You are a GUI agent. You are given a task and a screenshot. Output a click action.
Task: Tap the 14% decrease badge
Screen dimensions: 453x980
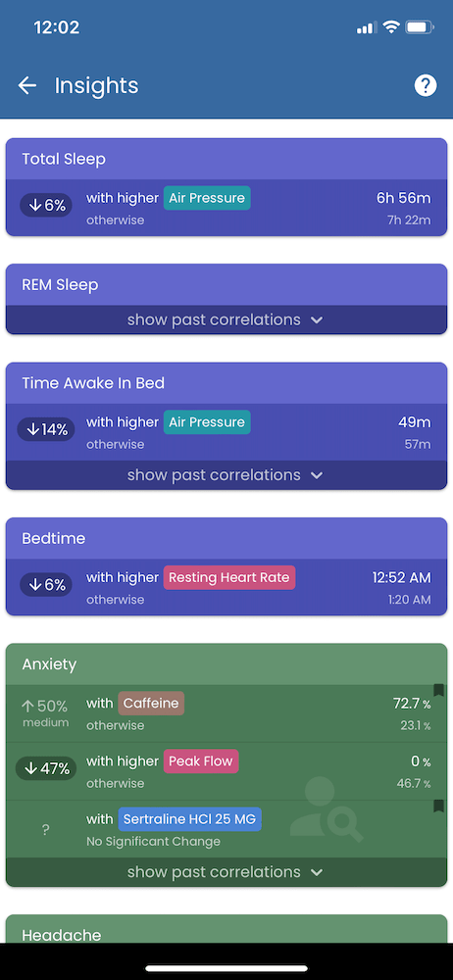(x=46, y=429)
